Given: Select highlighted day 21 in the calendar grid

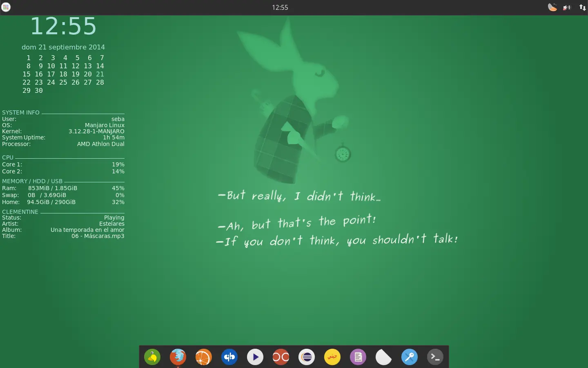Looking at the screenshot, I should click(100, 74).
